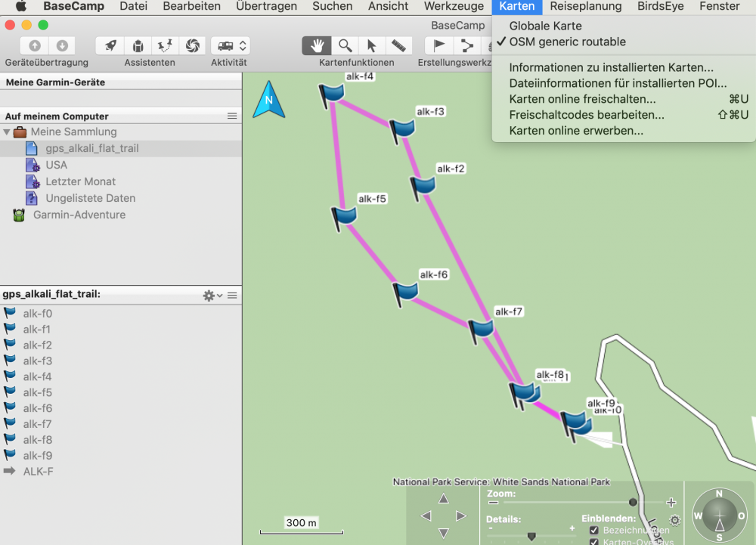Select the magnifier zoom tool
Image resolution: width=756 pixels, height=545 pixels.
pyautogui.click(x=345, y=46)
